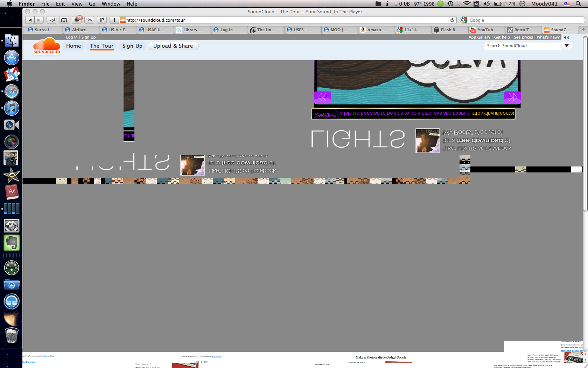588x368 pixels.
Task: Open the Google search engine chooser
Action: [x=464, y=20]
